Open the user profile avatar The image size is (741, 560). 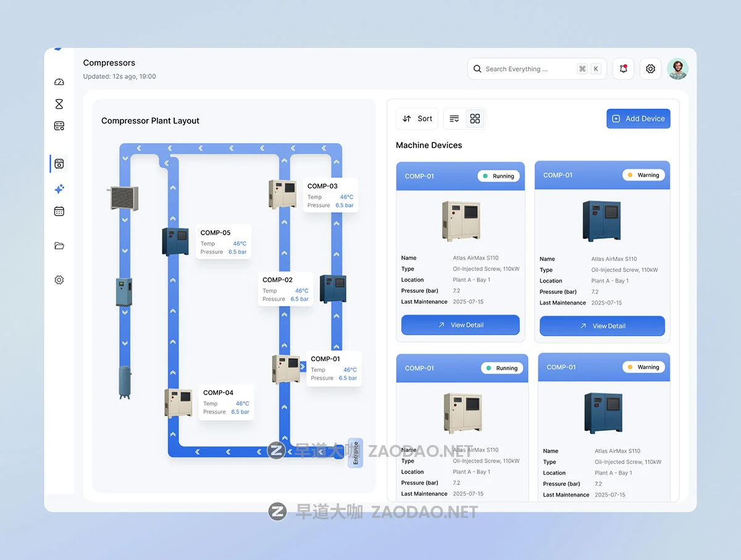pyautogui.click(x=677, y=69)
